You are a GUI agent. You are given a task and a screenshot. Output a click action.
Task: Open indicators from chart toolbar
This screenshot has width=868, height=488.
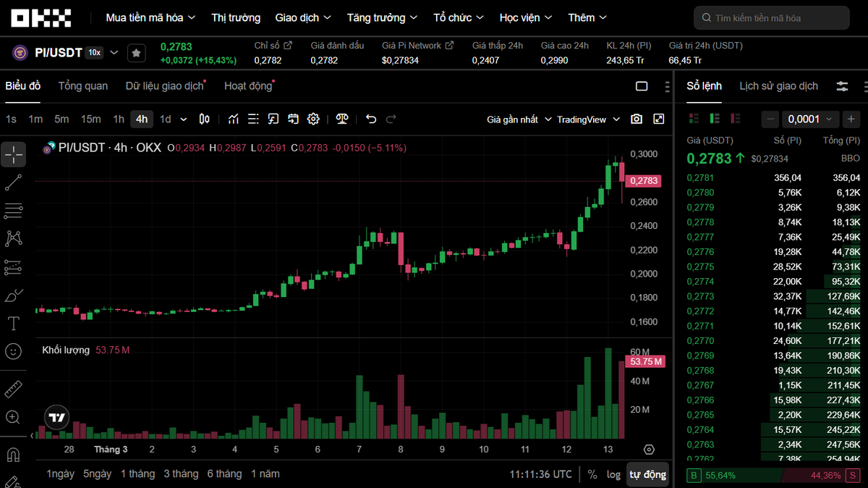click(x=234, y=119)
